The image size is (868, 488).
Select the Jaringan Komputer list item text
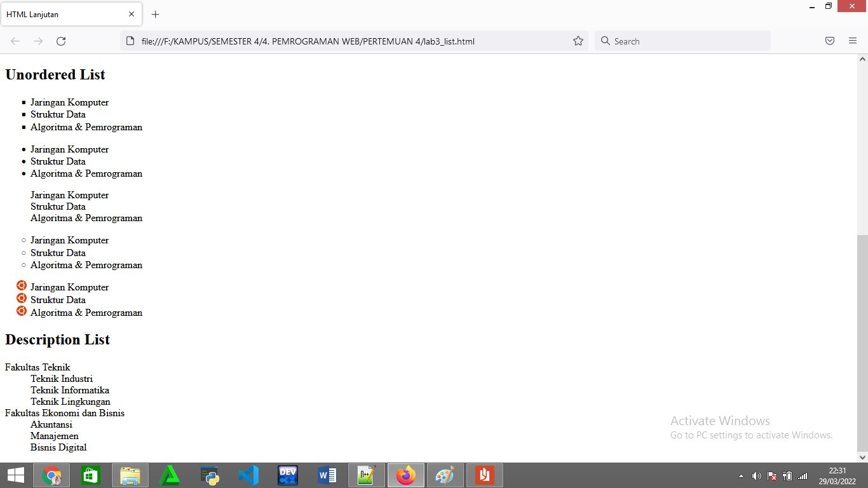[x=69, y=102]
